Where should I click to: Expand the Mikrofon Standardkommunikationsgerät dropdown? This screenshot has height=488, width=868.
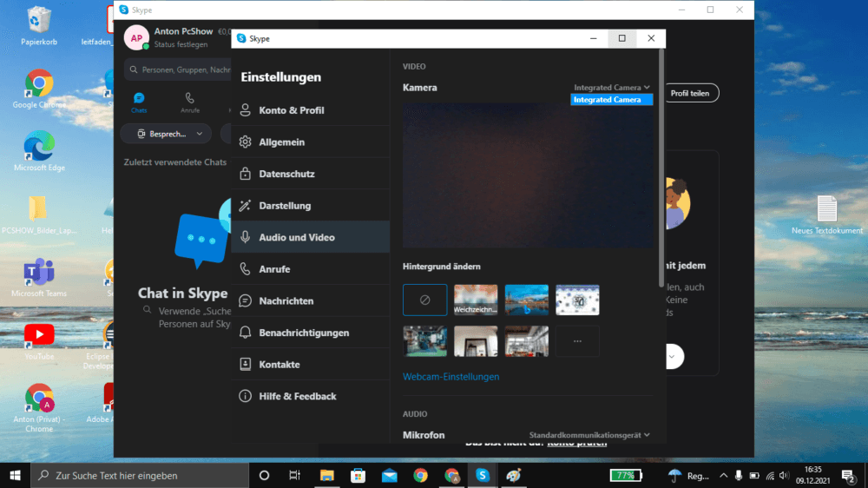pos(589,435)
